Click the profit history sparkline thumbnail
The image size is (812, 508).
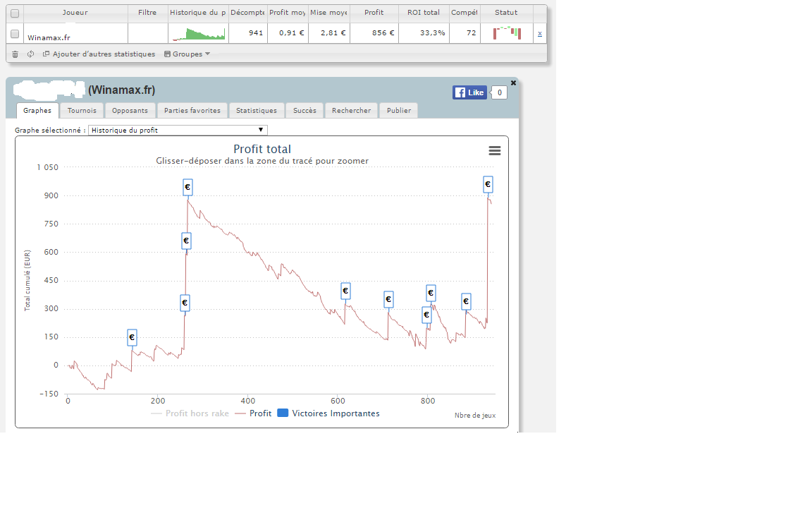[x=199, y=33]
